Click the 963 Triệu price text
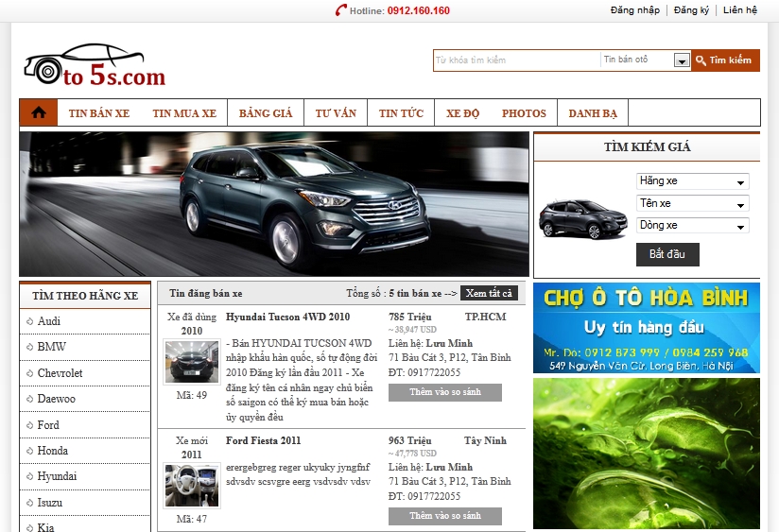The height and width of the screenshot is (532, 779). pyautogui.click(x=410, y=440)
